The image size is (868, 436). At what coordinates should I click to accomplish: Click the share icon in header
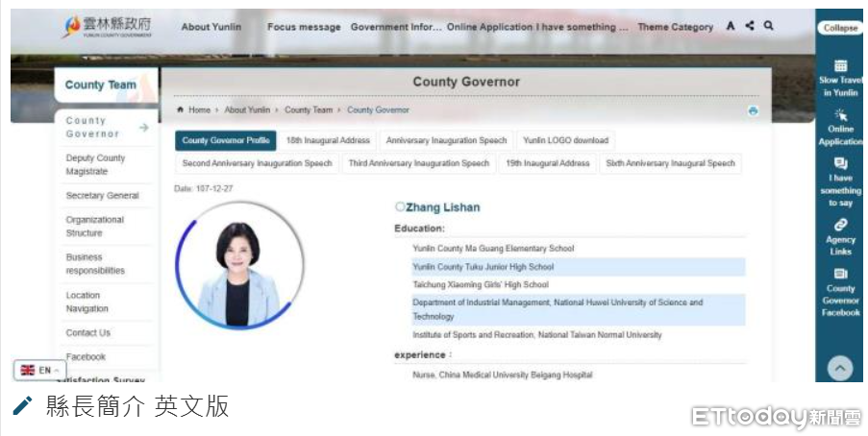[x=750, y=26]
